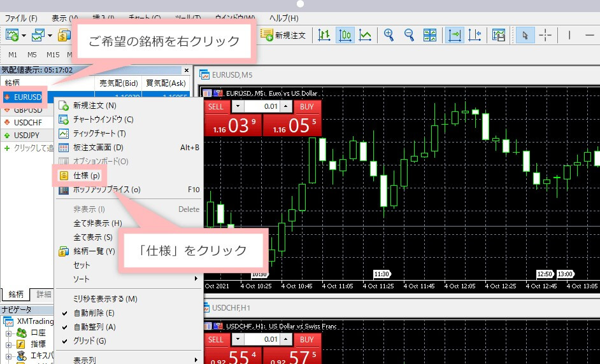Switch chart to bar chart icon

pyautogui.click(x=324, y=36)
